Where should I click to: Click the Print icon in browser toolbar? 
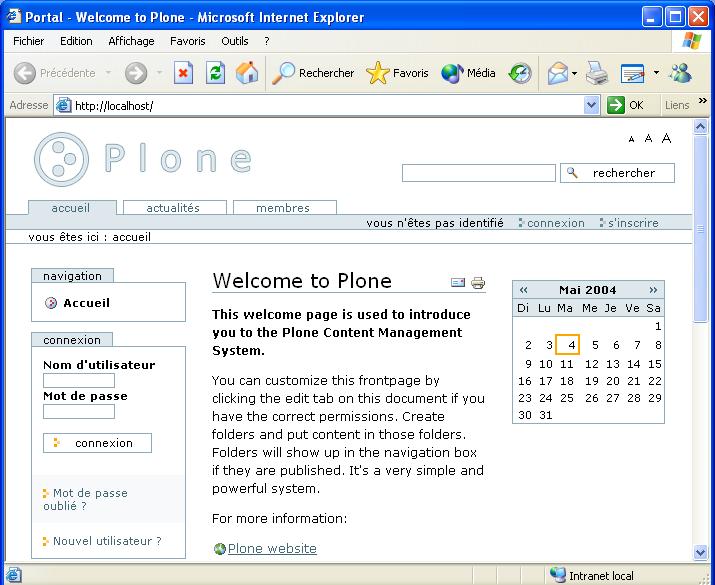coord(597,73)
